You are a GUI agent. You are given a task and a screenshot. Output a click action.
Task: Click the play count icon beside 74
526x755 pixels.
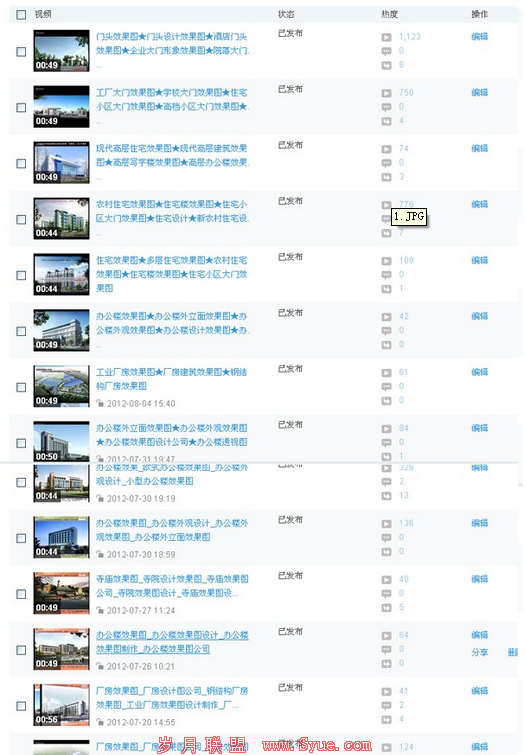(386, 149)
